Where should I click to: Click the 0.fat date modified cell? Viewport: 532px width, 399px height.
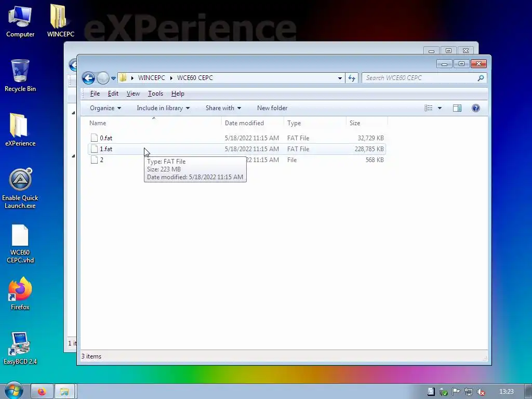(x=252, y=138)
